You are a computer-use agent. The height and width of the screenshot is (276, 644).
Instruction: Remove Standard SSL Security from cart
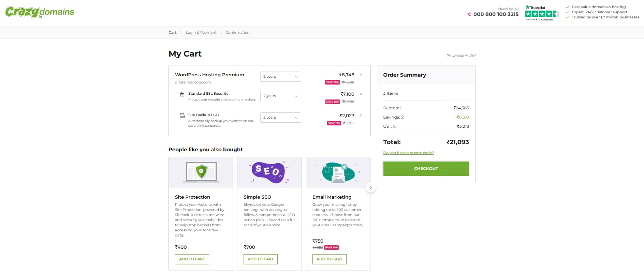coord(361,94)
